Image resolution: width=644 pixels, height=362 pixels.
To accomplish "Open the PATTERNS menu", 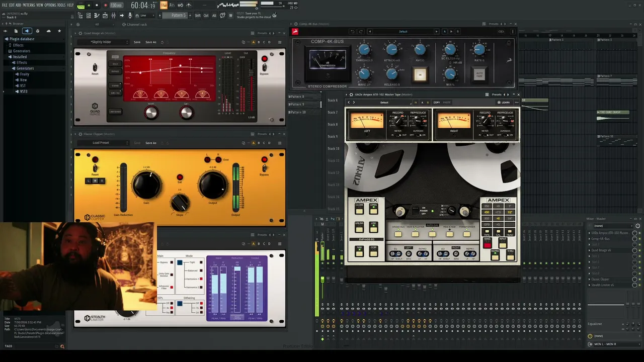I will (29, 5).
